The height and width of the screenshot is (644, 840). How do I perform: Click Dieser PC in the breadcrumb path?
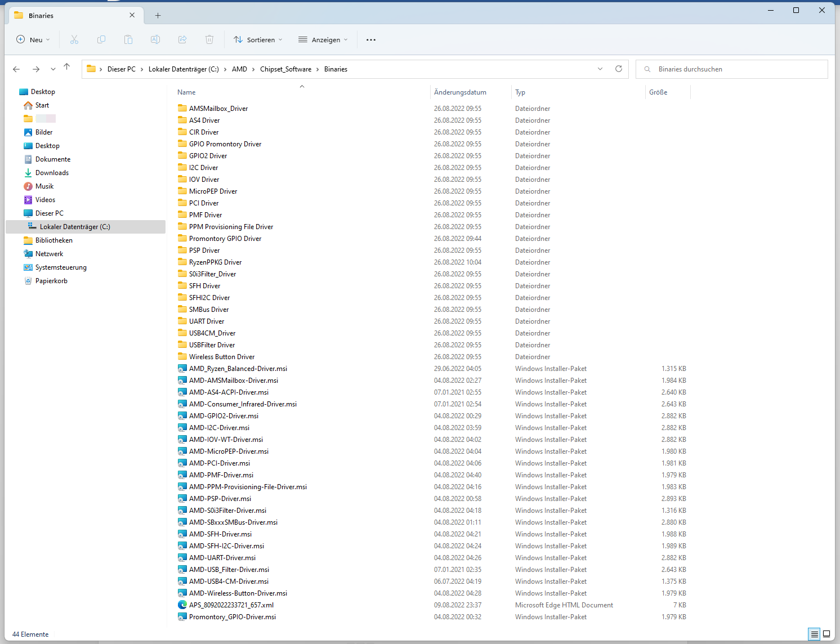(x=122, y=69)
